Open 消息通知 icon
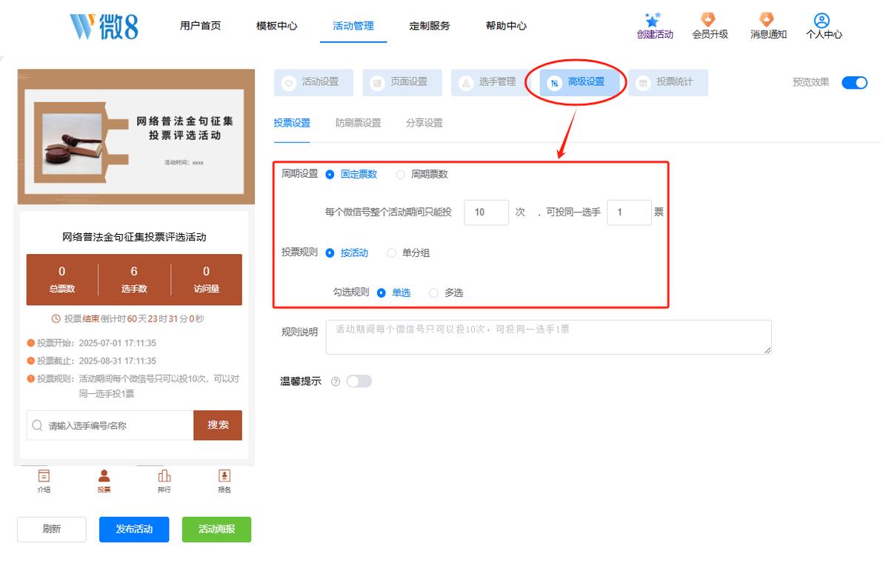This screenshot has height=588, width=889. pyautogui.click(x=767, y=20)
